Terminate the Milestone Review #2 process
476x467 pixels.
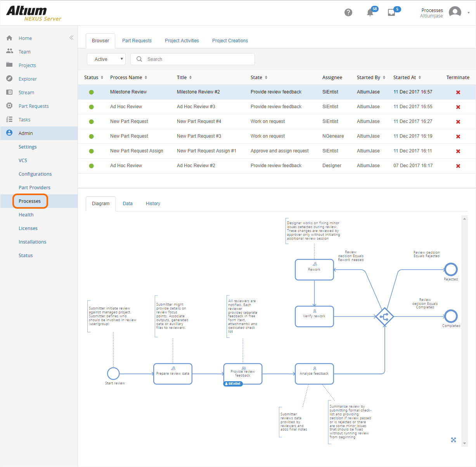[458, 92]
